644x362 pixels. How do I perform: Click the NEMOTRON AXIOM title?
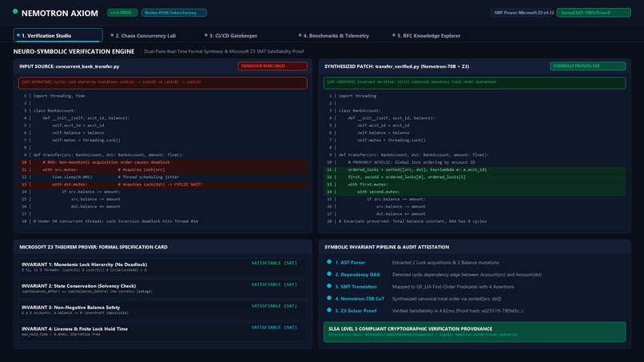click(60, 13)
